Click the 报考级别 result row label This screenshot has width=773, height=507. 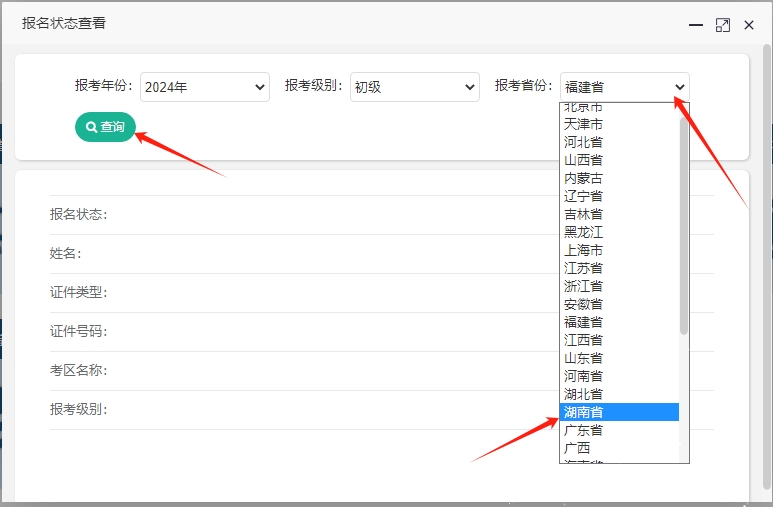(x=78, y=409)
